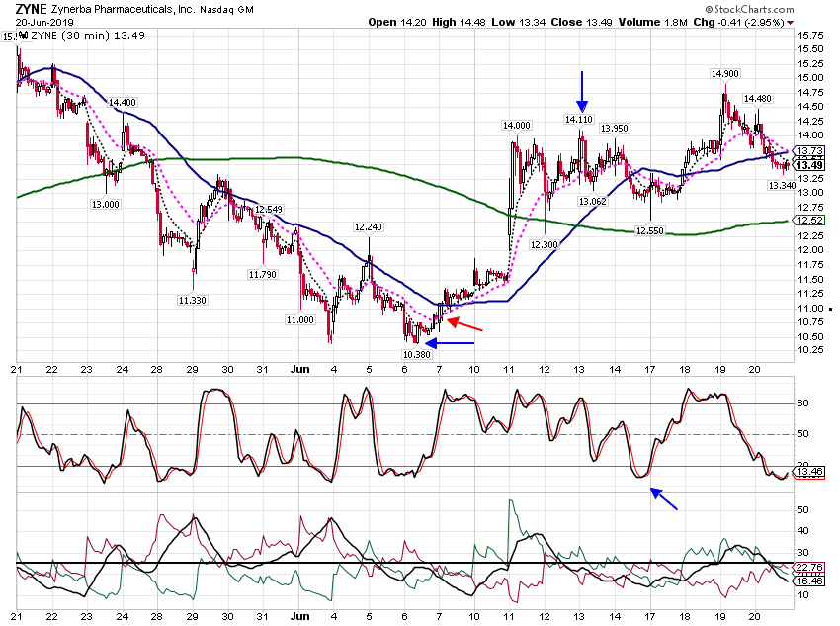This screenshot has height=626, width=840.
Task: Click the 13.062 low label
Action: point(593,202)
